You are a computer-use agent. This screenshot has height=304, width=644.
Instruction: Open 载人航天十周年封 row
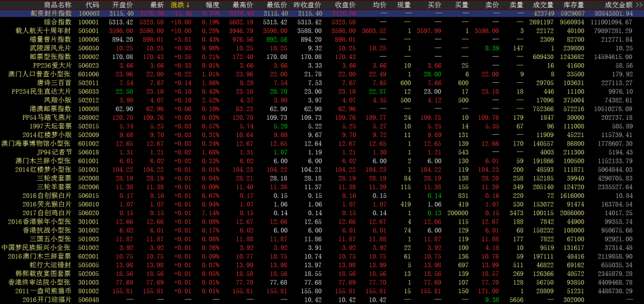(322, 31)
